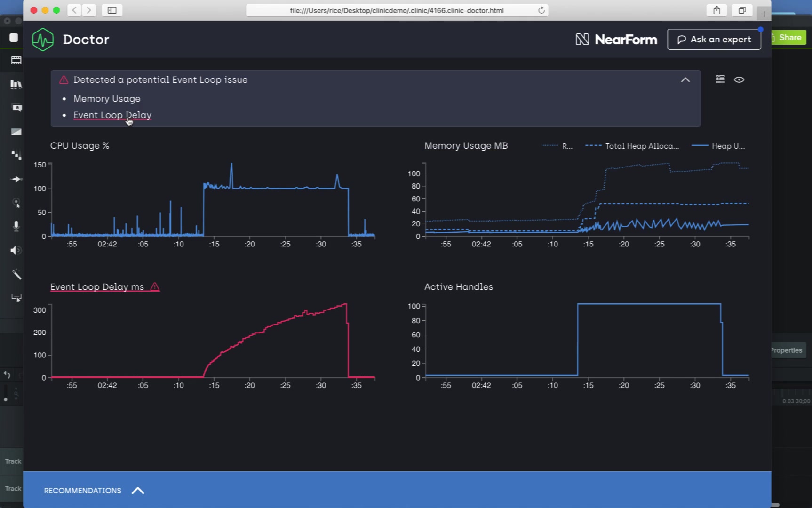Click Undo arrow in the background editor
Image resolution: width=812 pixels, height=508 pixels.
click(x=7, y=375)
